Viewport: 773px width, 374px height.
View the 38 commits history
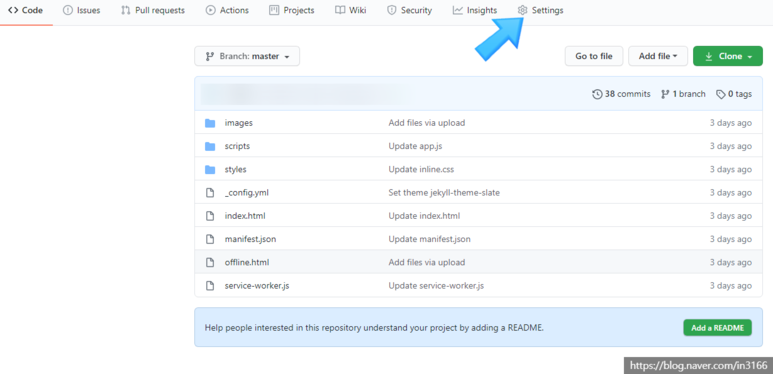click(x=621, y=94)
